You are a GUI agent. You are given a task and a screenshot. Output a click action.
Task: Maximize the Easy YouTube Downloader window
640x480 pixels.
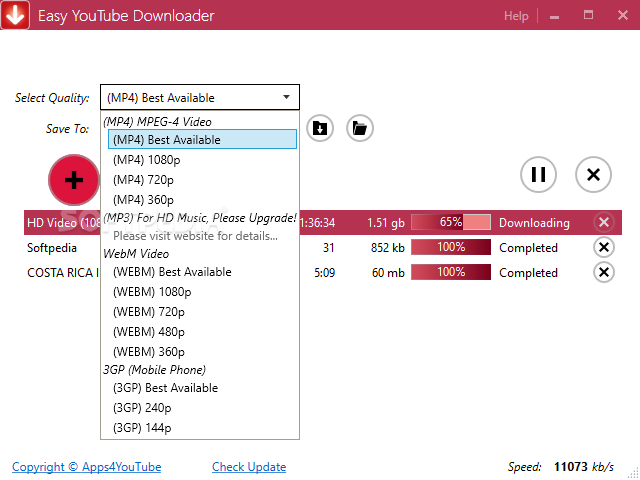[588, 15]
